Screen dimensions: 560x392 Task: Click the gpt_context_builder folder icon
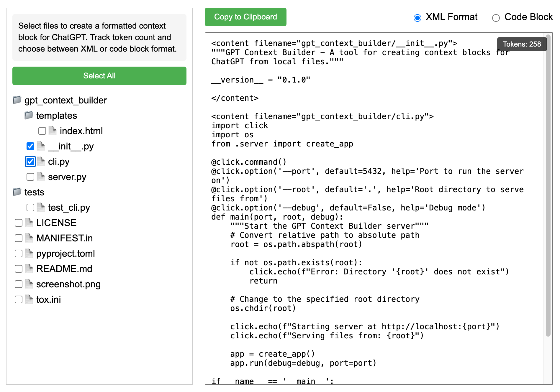(17, 100)
